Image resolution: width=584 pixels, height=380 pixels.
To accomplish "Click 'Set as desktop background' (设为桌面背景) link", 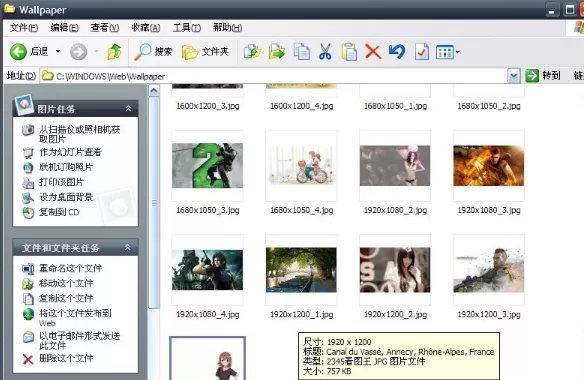I will tap(66, 197).
